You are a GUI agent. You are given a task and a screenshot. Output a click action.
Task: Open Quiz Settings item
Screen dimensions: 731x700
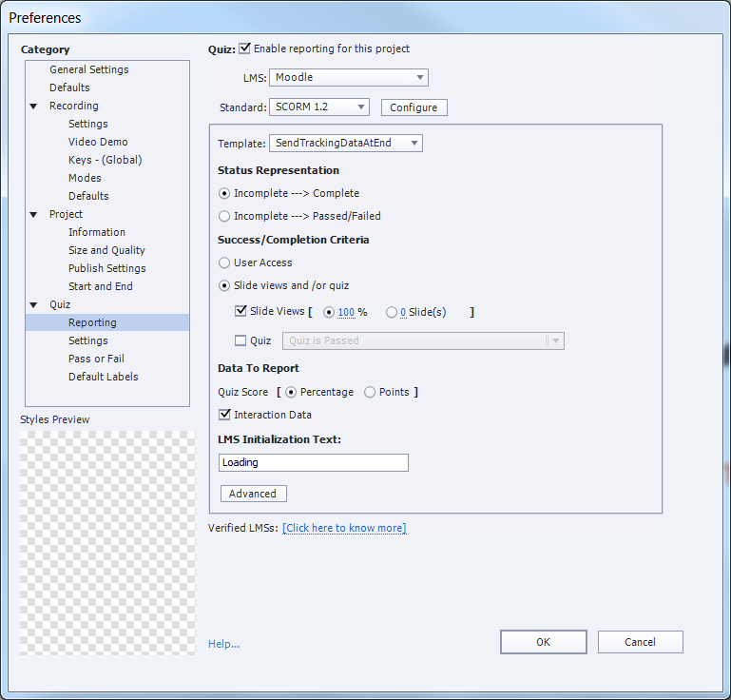[88, 340]
